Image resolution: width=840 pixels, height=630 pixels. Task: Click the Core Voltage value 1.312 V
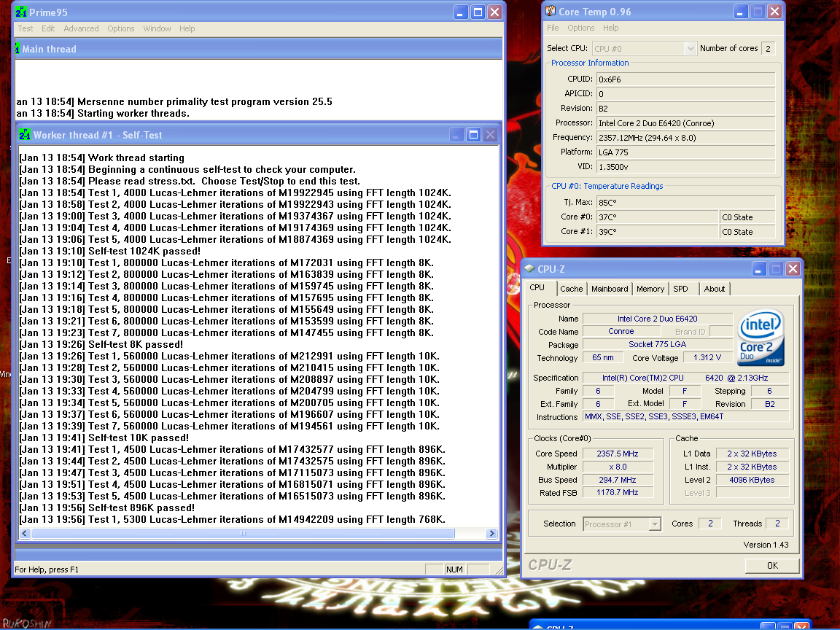pyautogui.click(x=707, y=357)
